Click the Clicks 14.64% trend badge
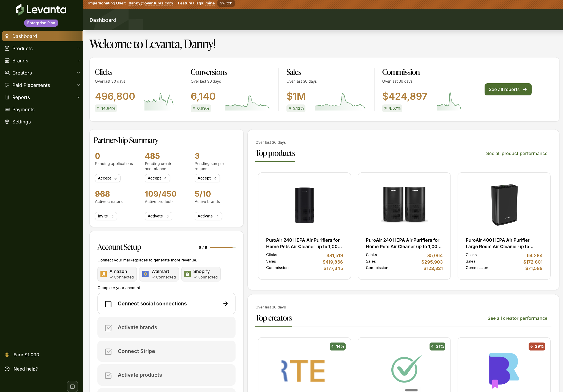 point(106,108)
